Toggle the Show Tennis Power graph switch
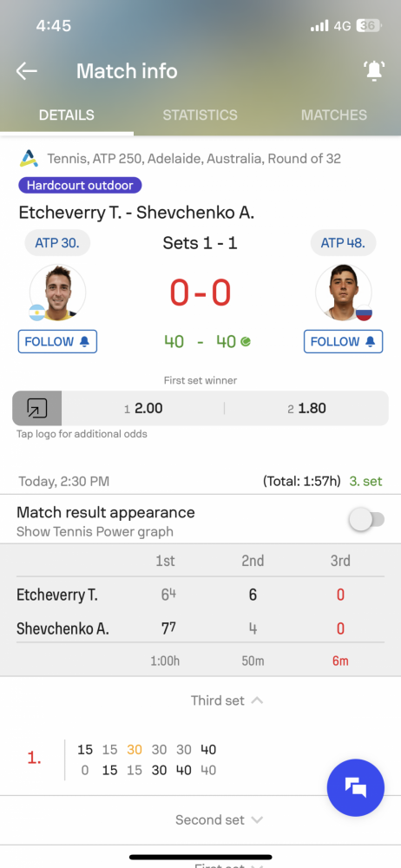Viewport: 401px width, 868px height. [x=366, y=520]
